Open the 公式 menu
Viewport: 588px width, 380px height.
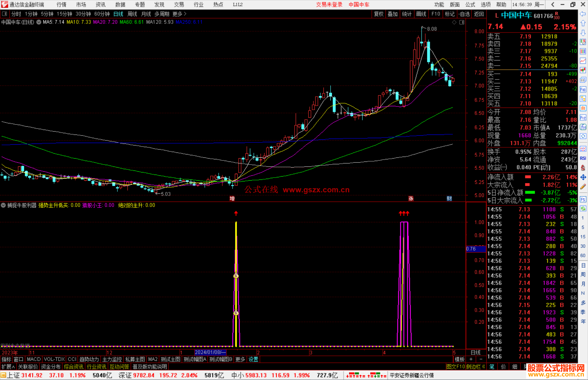click(x=470, y=4)
